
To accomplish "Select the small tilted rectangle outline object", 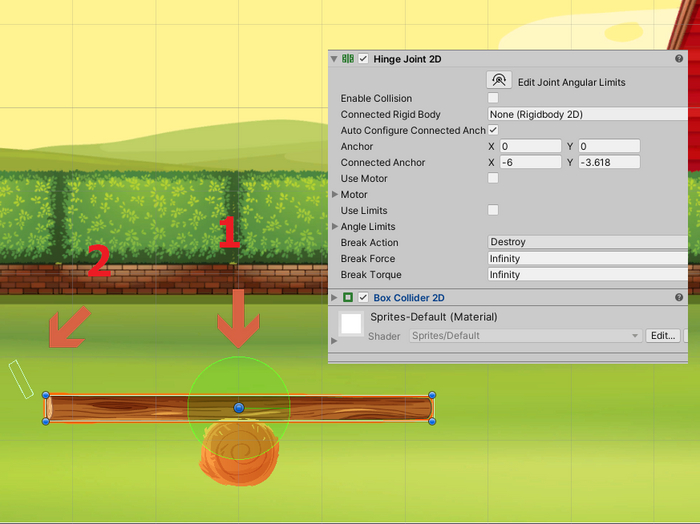I will coord(21,379).
